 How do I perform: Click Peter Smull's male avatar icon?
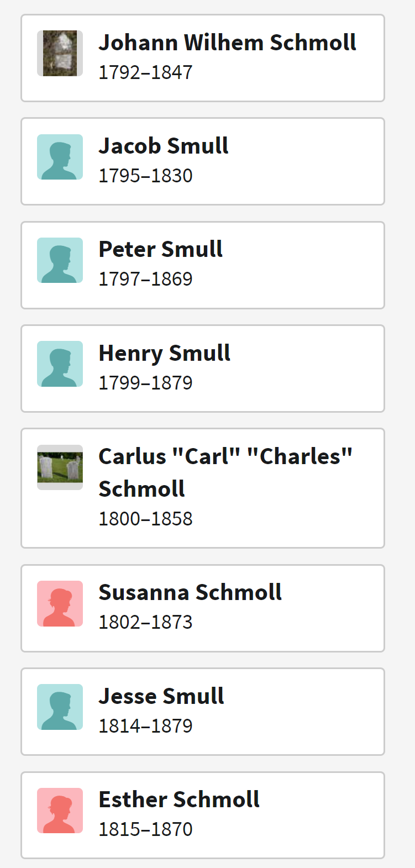coord(60,260)
